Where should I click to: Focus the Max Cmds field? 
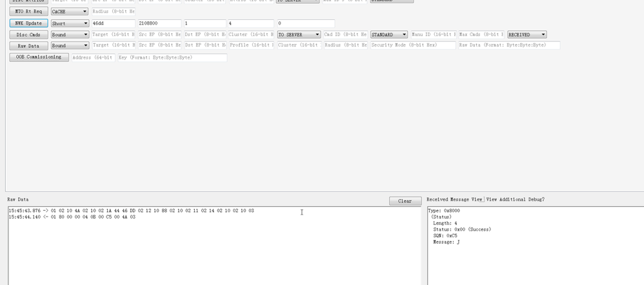pos(481,34)
